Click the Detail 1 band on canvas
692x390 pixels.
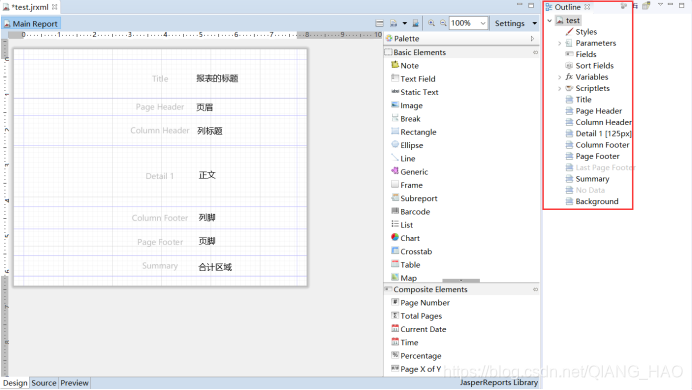pos(160,176)
